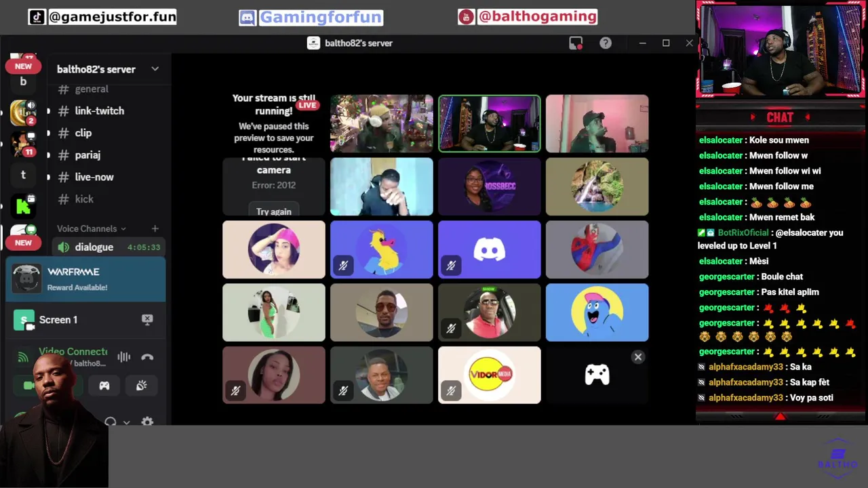The image size is (868, 488).
Task: Open the green K Kick server icon
Action: click(x=23, y=206)
